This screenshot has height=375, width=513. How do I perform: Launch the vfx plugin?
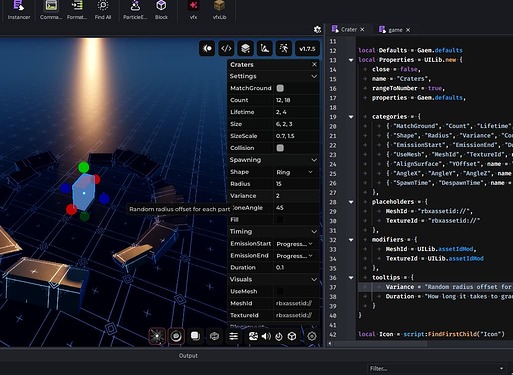(x=193, y=10)
